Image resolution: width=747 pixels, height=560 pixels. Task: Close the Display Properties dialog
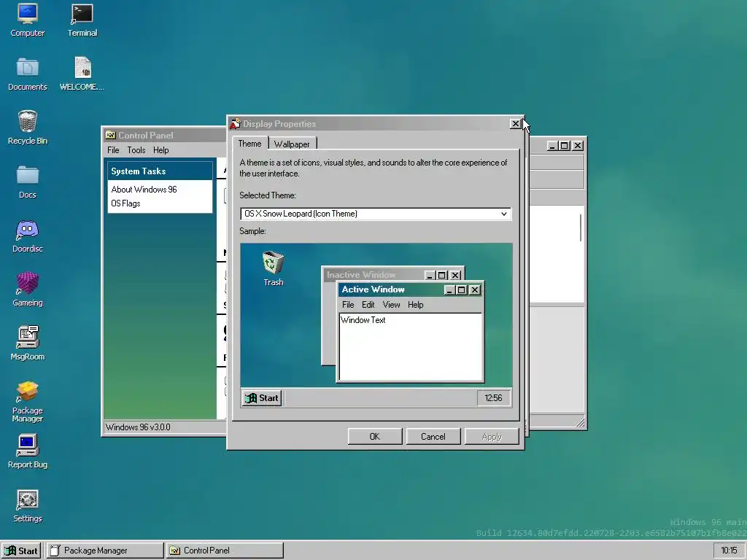click(515, 124)
